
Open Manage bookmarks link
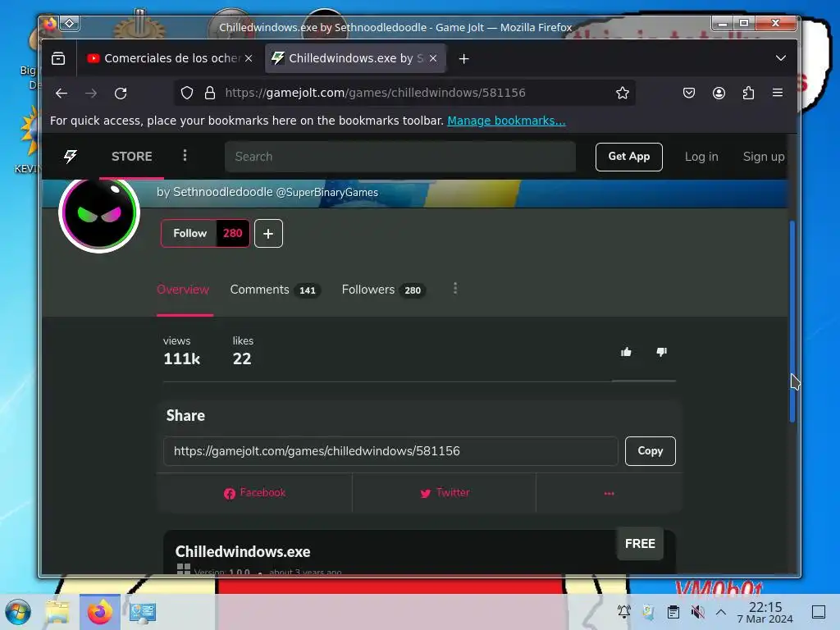pyautogui.click(x=506, y=121)
